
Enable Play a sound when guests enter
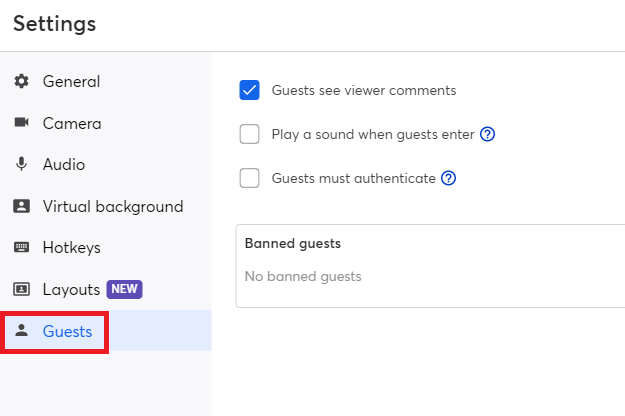tap(250, 135)
